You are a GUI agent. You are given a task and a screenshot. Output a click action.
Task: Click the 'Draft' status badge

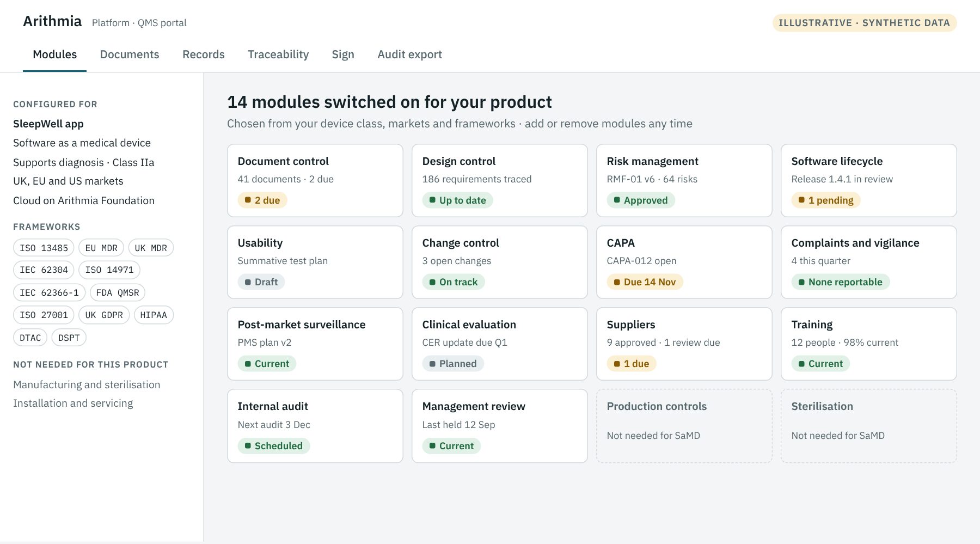[261, 282]
